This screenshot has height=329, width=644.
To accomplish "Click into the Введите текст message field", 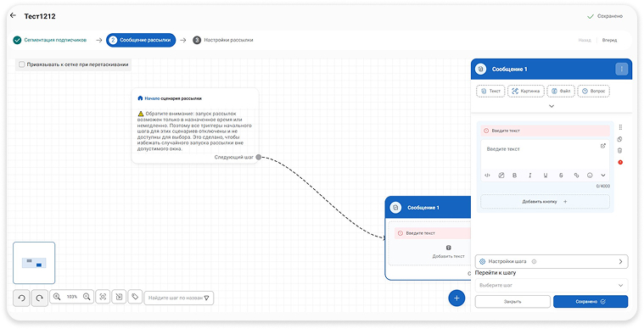I will pyautogui.click(x=545, y=153).
